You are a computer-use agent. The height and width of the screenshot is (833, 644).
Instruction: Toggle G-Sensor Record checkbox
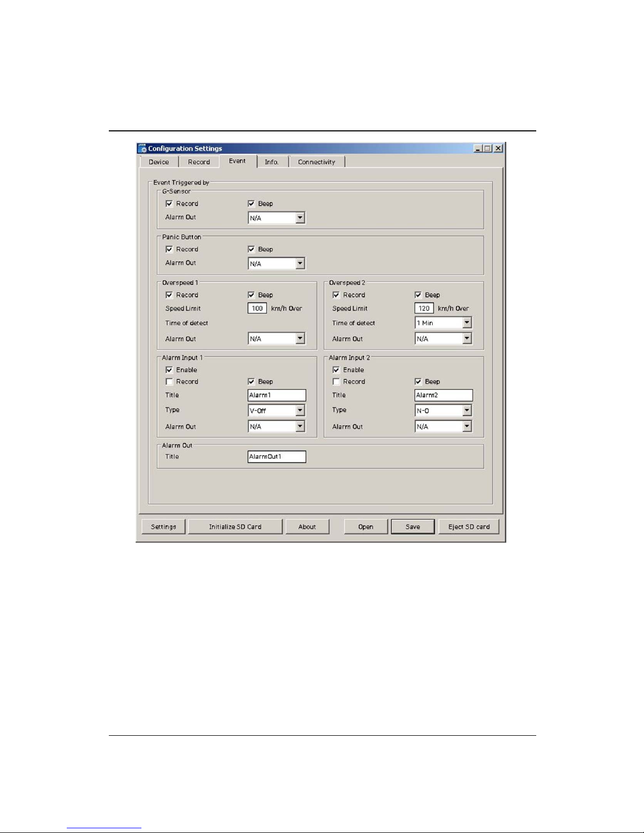pyautogui.click(x=169, y=203)
